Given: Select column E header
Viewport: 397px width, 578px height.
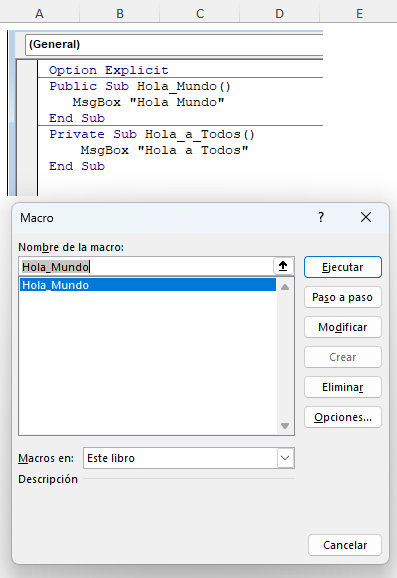Looking at the screenshot, I should tap(359, 14).
